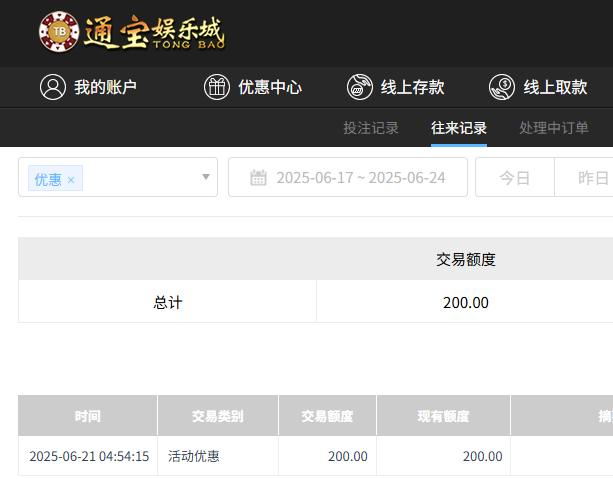Screen dimensions: 613x479
Task: Click the 交易额度 header in the summary table
Action: pos(466,259)
